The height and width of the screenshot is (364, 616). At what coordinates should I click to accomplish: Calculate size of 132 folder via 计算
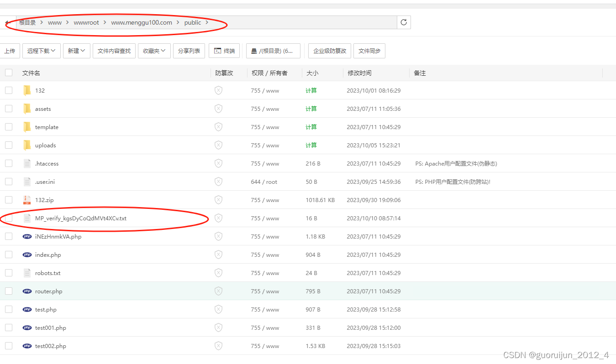(x=311, y=90)
